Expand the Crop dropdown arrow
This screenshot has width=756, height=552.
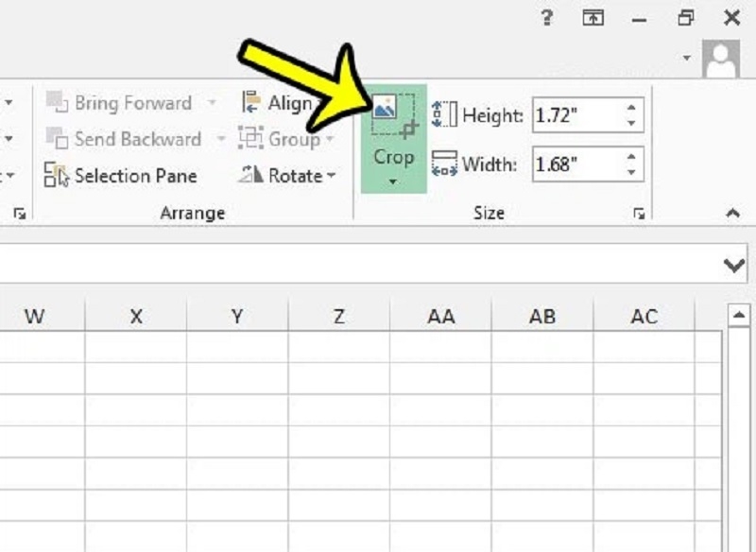[393, 181]
